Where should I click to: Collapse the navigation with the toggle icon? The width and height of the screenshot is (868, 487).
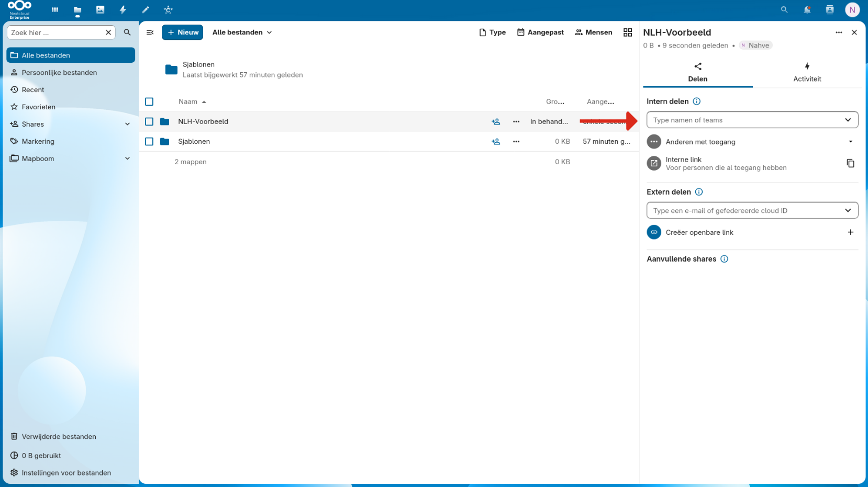(x=150, y=32)
